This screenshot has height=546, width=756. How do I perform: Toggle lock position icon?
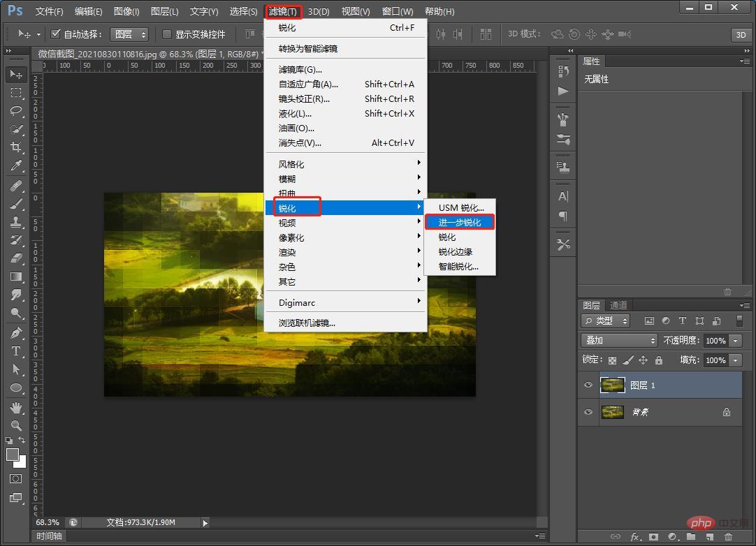click(x=644, y=360)
